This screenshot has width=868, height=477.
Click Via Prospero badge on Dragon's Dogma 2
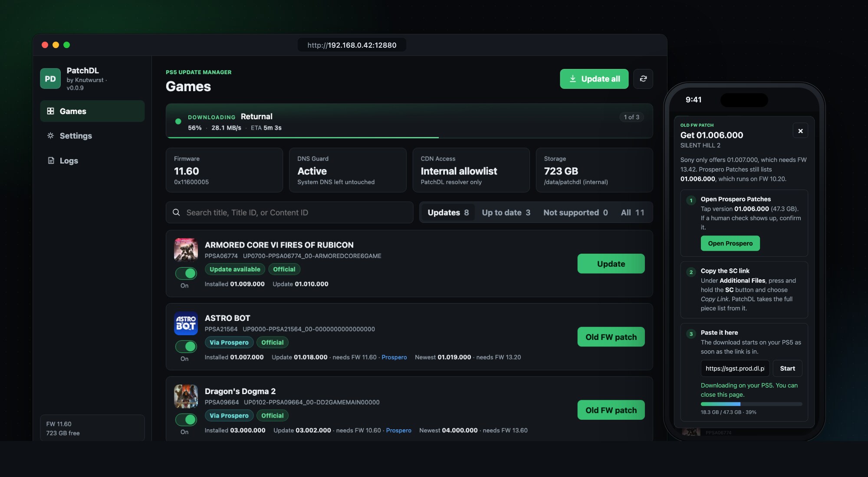pyautogui.click(x=229, y=416)
